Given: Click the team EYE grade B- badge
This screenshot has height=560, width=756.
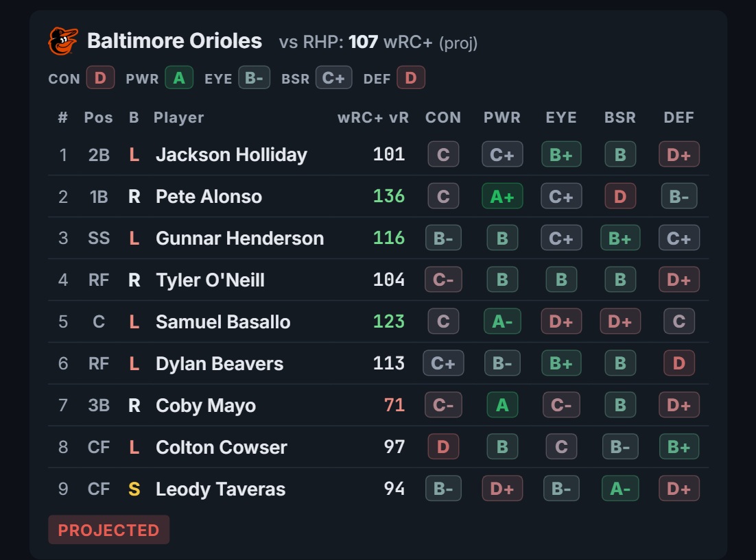Looking at the screenshot, I should tap(254, 77).
